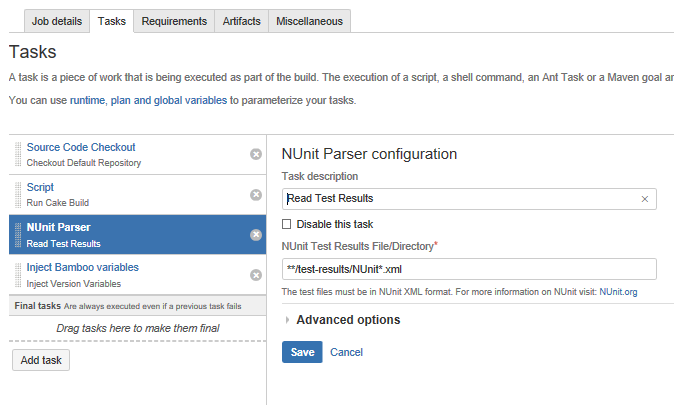This screenshot has width=674, height=411.
Task: Open the NUnit.org link
Action: pyautogui.click(x=618, y=292)
